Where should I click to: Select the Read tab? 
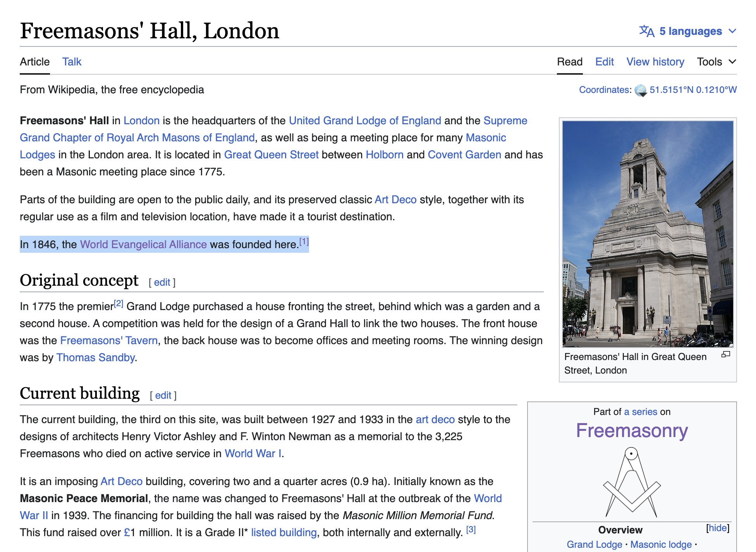tap(570, 62)
